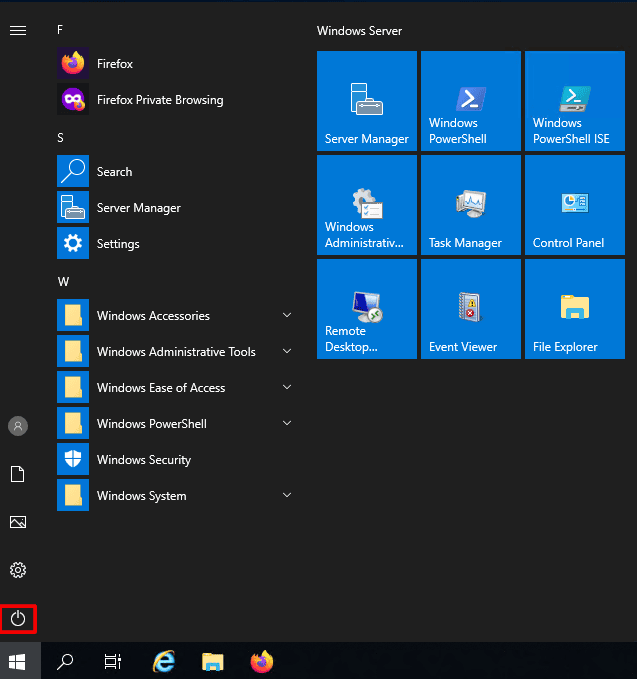Click the Power button icon
Viewport: 637px width, 679px height.
pyautogui.click(x=18, y=619)
